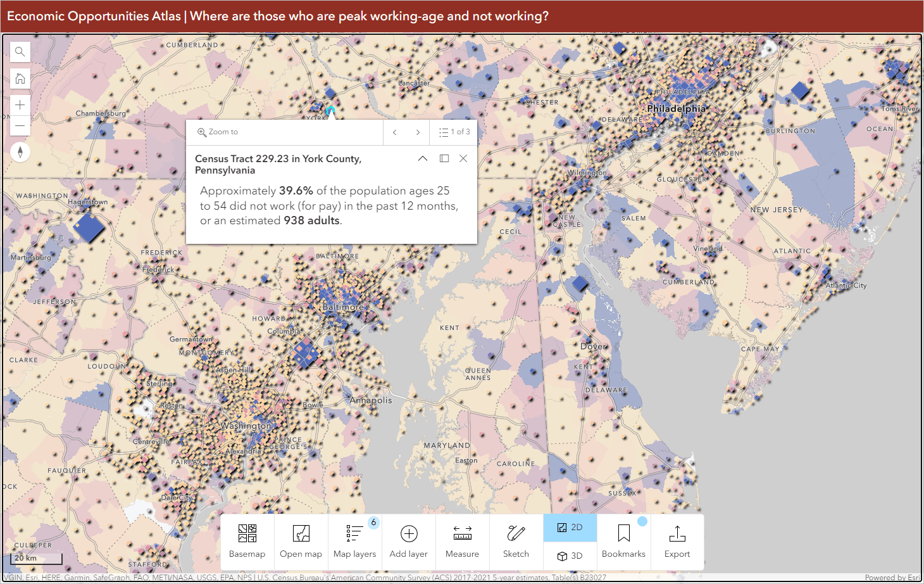Open the Map layers panel
Screen dimensions: 924x584
(x=354, y=542)
